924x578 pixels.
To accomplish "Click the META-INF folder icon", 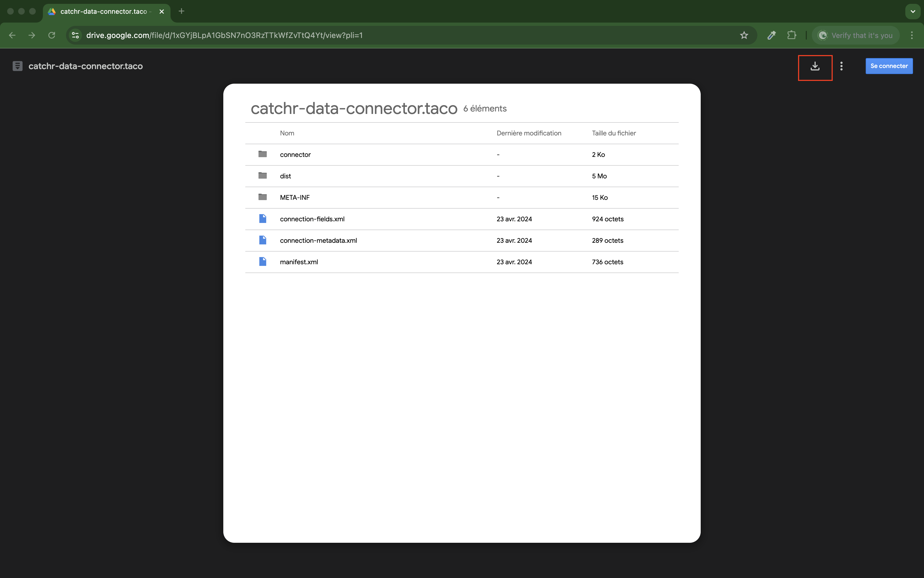I will click(x=262, y=197).
